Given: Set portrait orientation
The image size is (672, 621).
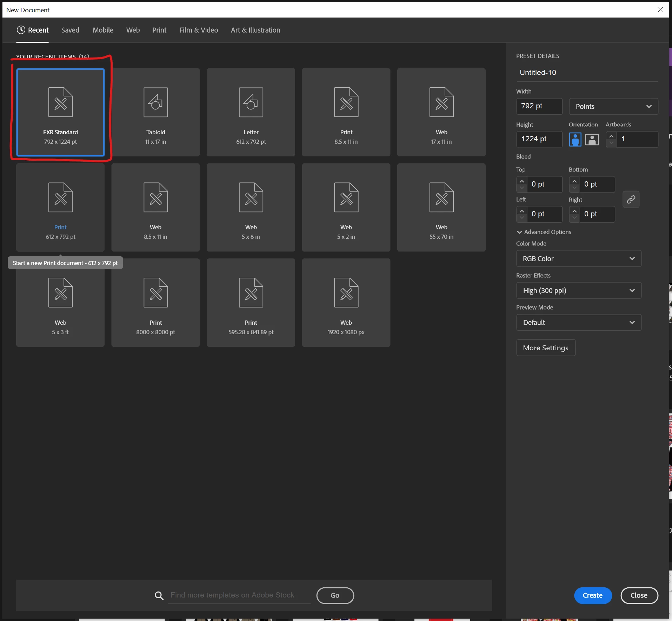Looking at the screenshot, I should click(x=575, y=139).
